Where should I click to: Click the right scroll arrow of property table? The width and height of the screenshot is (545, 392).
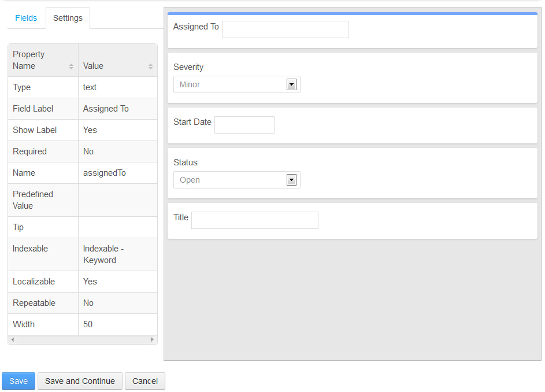[152, 339]
